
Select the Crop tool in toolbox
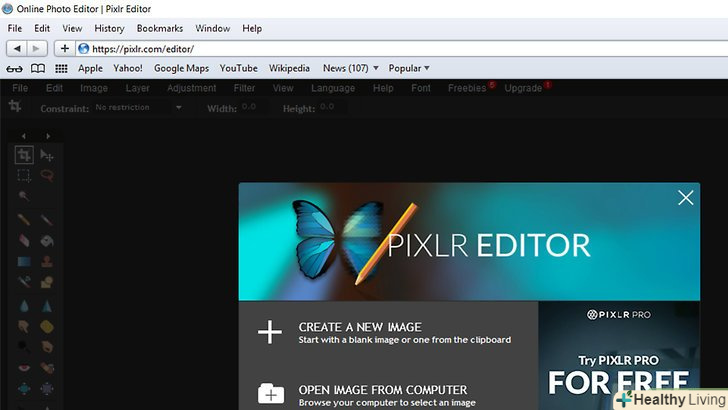(x=24, y=155)
